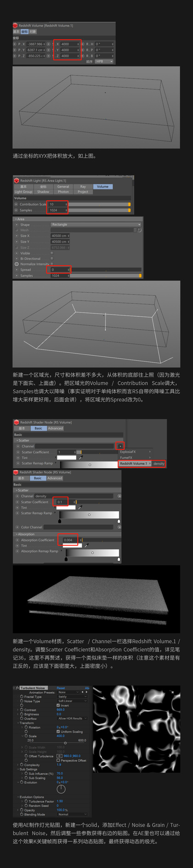Switch to the Advanced tab of RS Volume
This screenshot has height=868, width=193.
[x=56, y=428]
